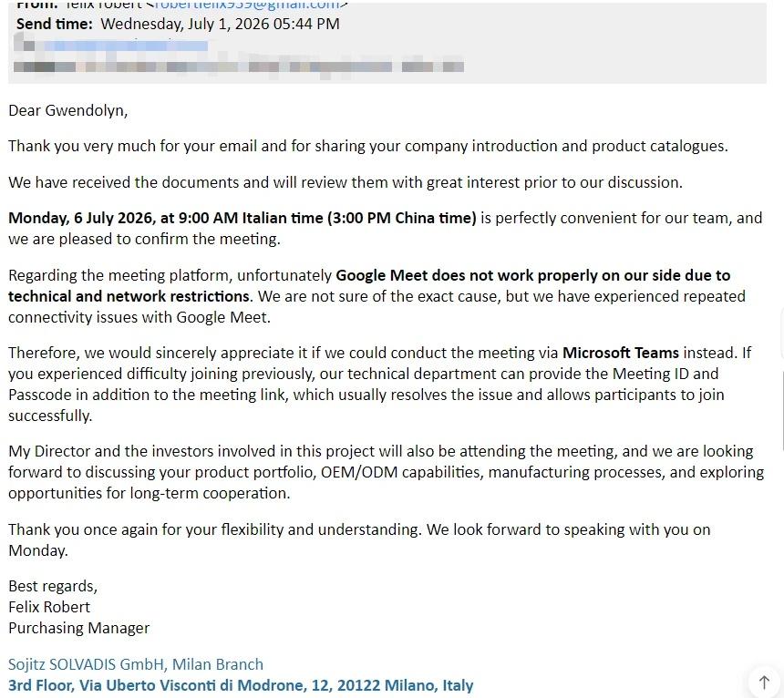Click the Send time date text

coord(220,24)
